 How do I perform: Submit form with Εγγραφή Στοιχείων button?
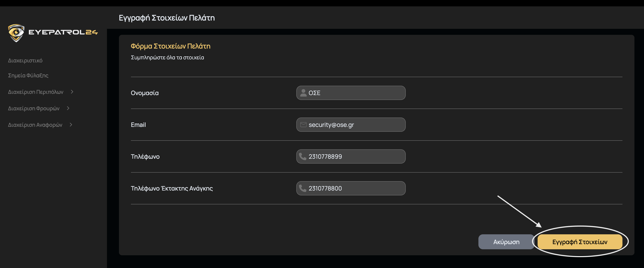click(580, 242)
